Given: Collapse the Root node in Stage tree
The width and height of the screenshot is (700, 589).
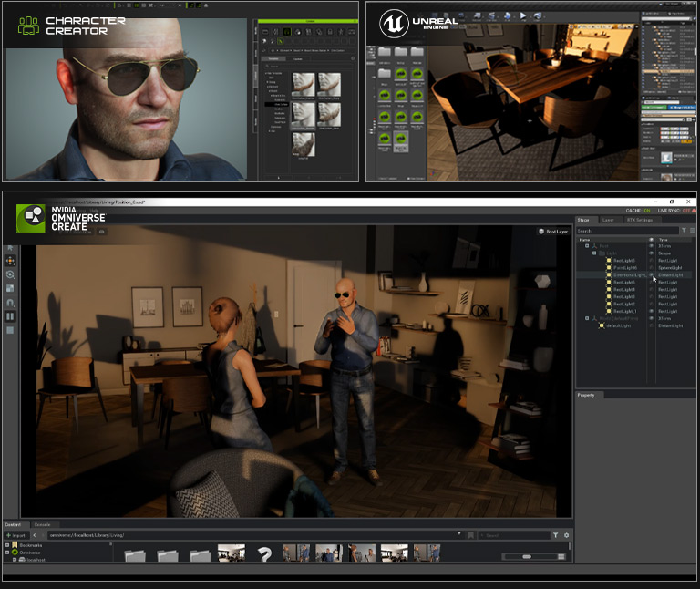Looking at the screenshot, I should tap(587, 245).
